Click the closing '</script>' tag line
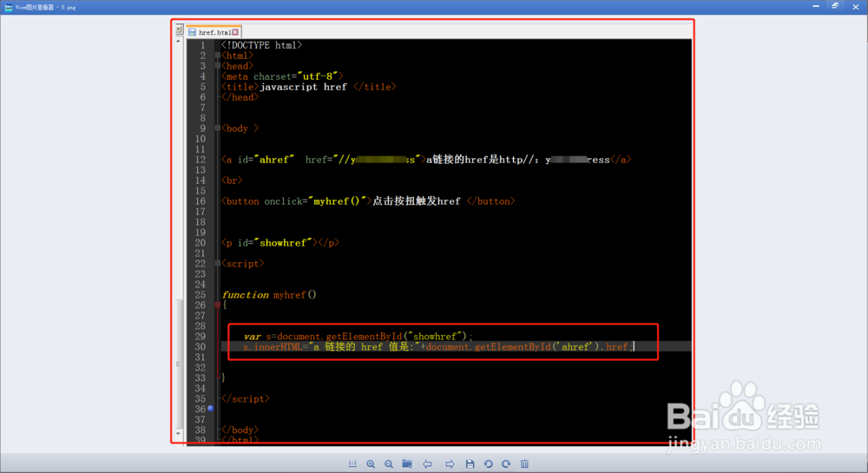 [245, 399]
